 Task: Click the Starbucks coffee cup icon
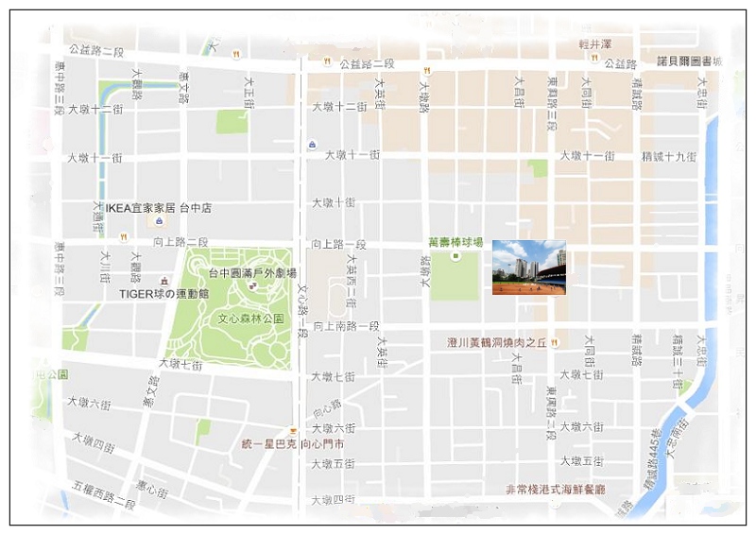[x=294, y=432]
